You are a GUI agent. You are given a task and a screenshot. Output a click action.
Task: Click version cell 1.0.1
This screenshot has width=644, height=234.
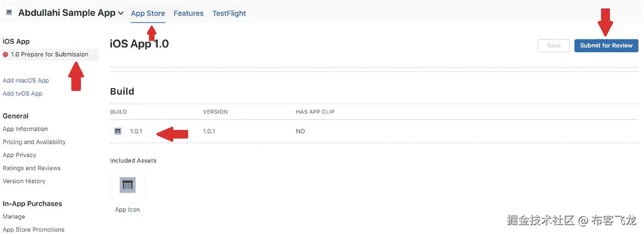[209, 131]
